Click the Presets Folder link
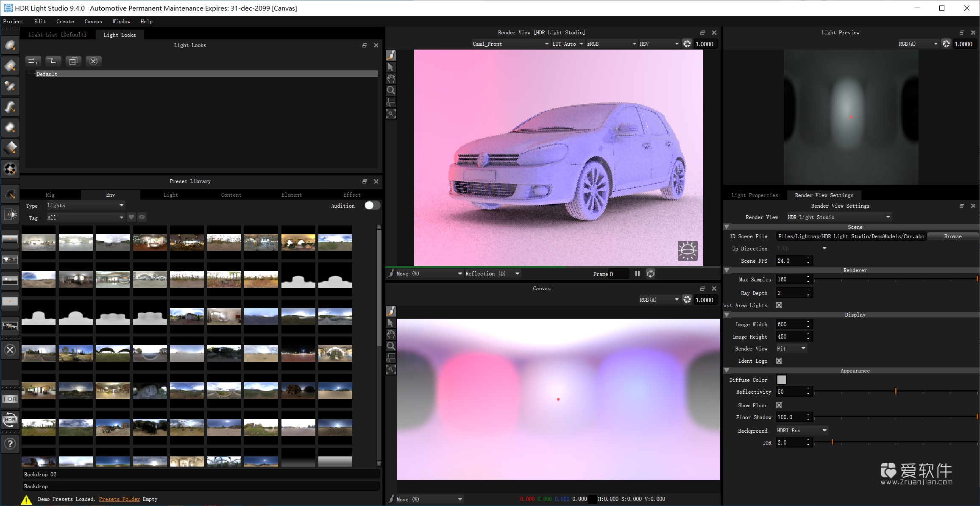Viewport: 980px width, 506px height. (x=119, y=499)
